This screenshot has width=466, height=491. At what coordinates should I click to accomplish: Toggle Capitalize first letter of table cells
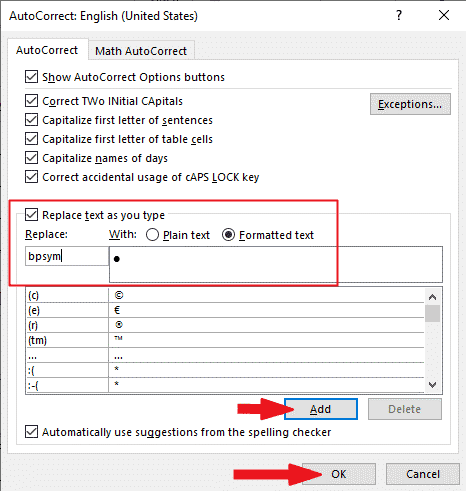click(32, 139)
